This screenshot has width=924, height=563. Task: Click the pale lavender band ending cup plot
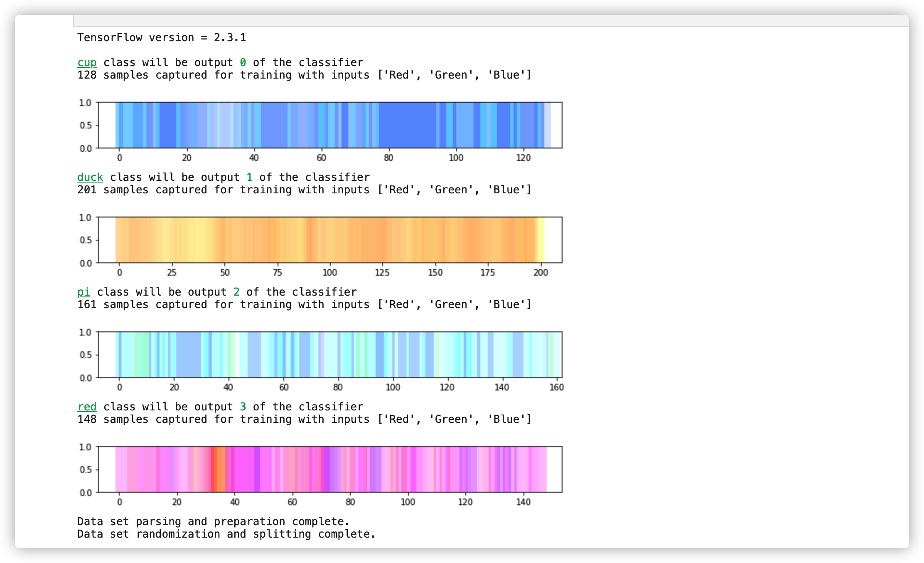click(548, 125)
